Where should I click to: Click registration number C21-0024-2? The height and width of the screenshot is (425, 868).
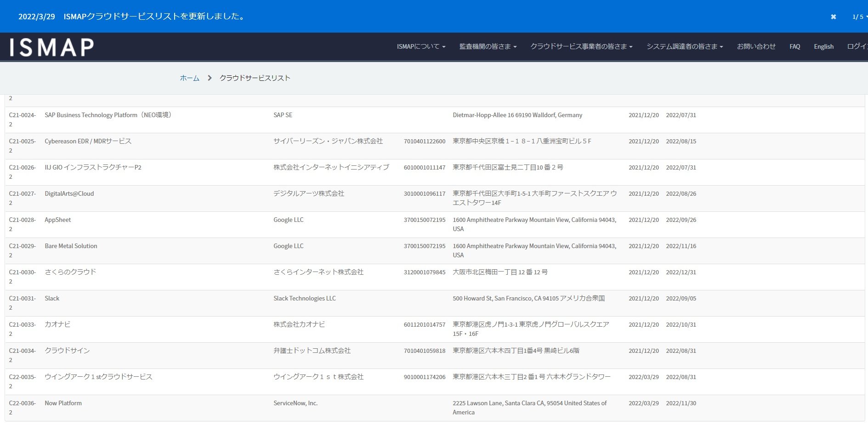pos(22,119)
